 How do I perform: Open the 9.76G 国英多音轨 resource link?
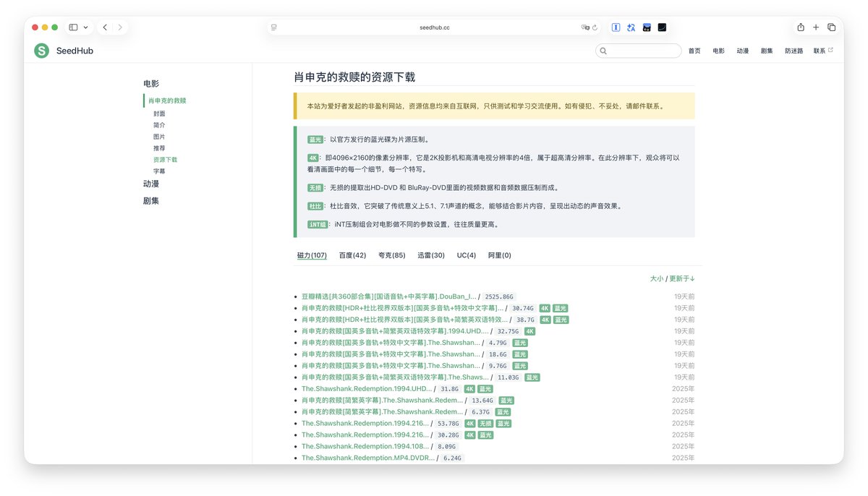click(x=391, y=366)
